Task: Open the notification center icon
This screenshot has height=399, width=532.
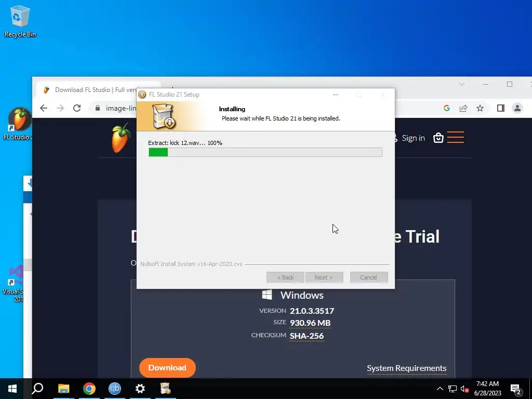Action: tap(516, 390)
